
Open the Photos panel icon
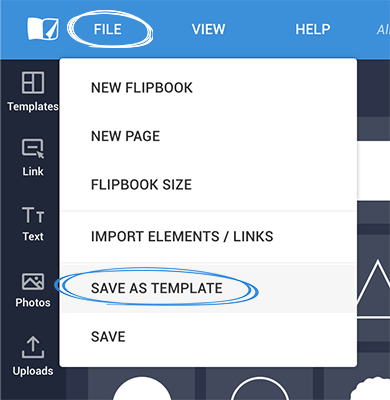pos(33,281)
